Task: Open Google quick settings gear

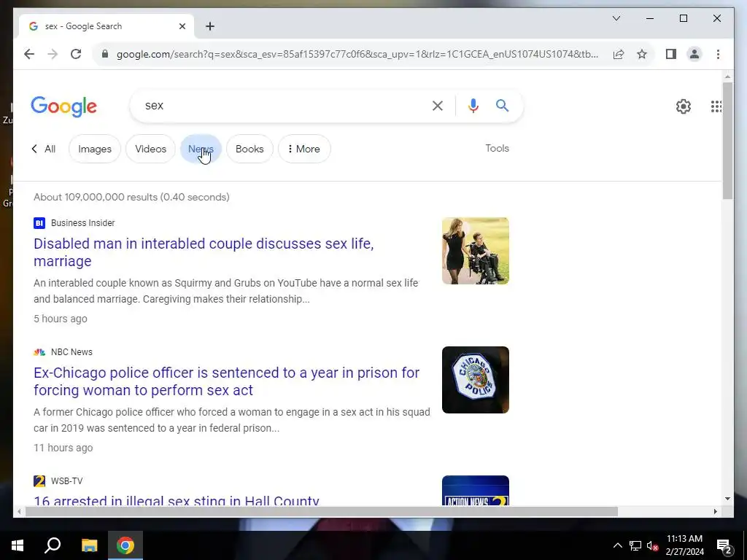Action: 683,106
